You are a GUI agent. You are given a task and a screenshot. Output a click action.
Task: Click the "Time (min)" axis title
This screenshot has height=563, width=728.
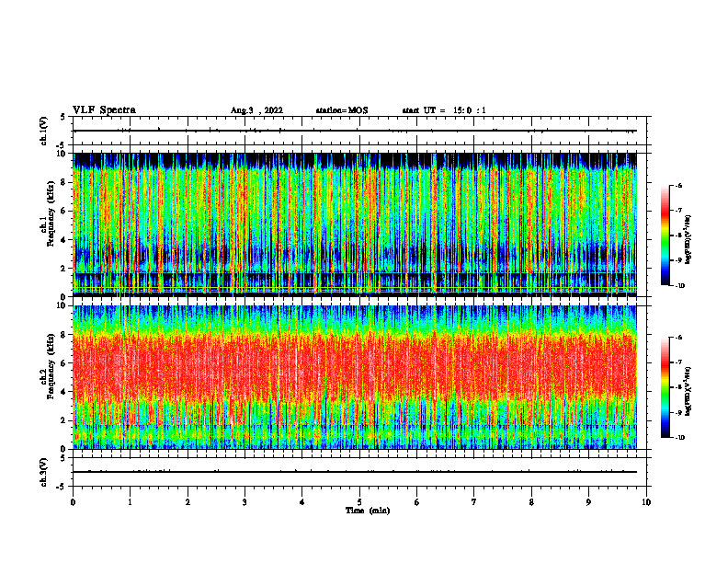coord(368,511)
